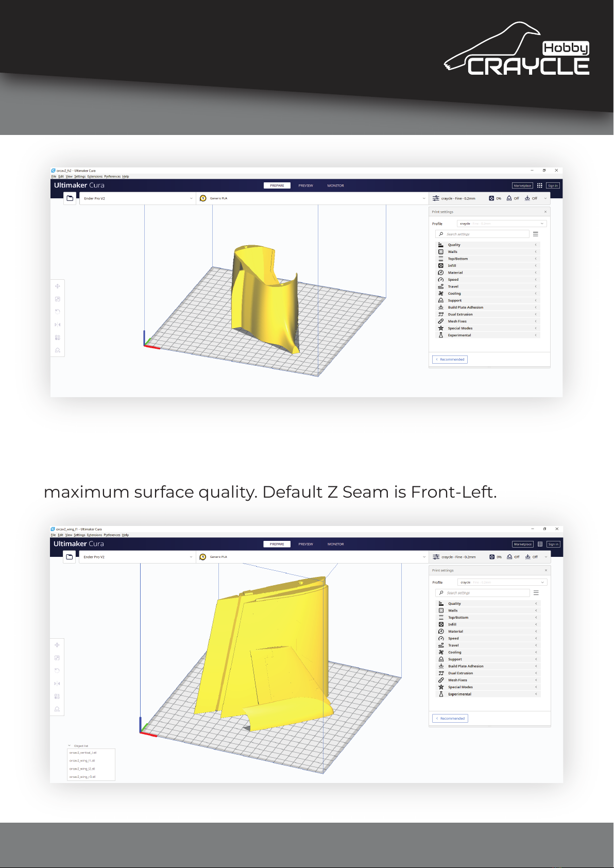Expand Travel settings in orcav2_wing_l1 window
The image size is (614, 868).
coord(488,645)
